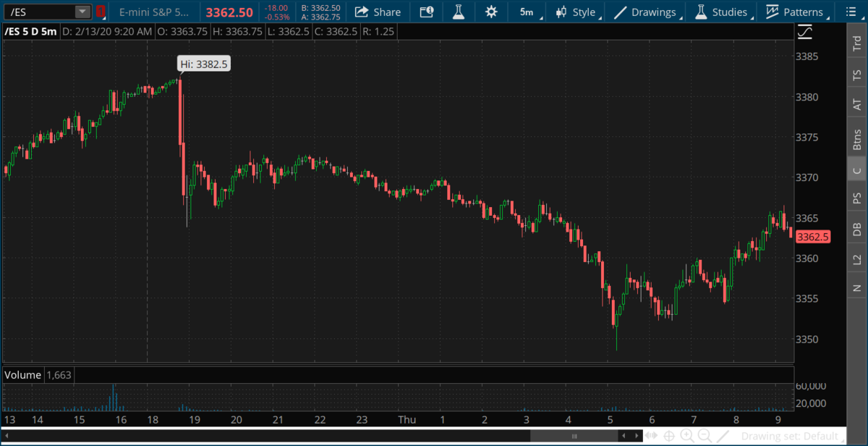This screenshot has height=446, width=868.
Task: Open the Trd sidebar tab
Action: (857, 45)
